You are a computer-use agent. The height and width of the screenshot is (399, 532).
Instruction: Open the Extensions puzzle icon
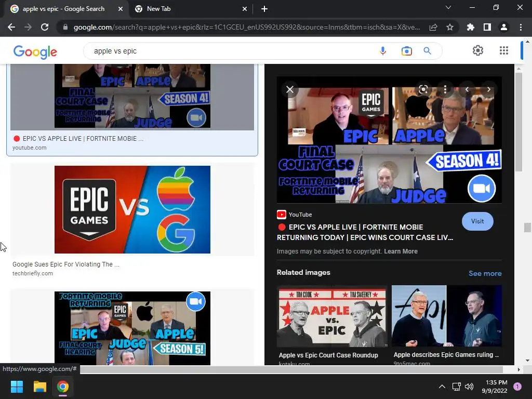coord(471,27)
